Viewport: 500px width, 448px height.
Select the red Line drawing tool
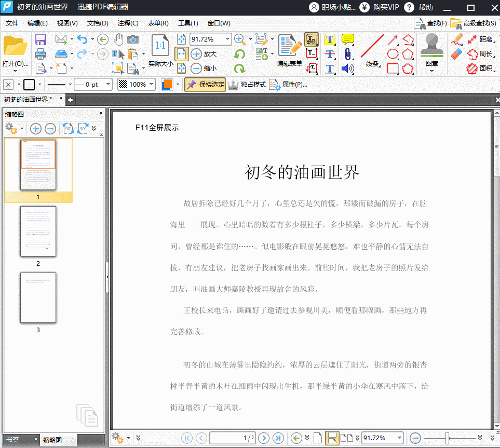point(372,46)
